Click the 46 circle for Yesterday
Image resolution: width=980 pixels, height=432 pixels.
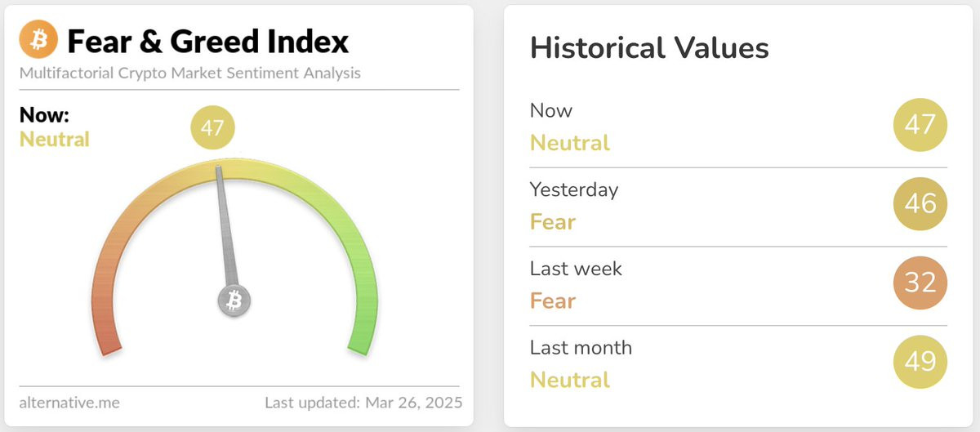(920, 203)
